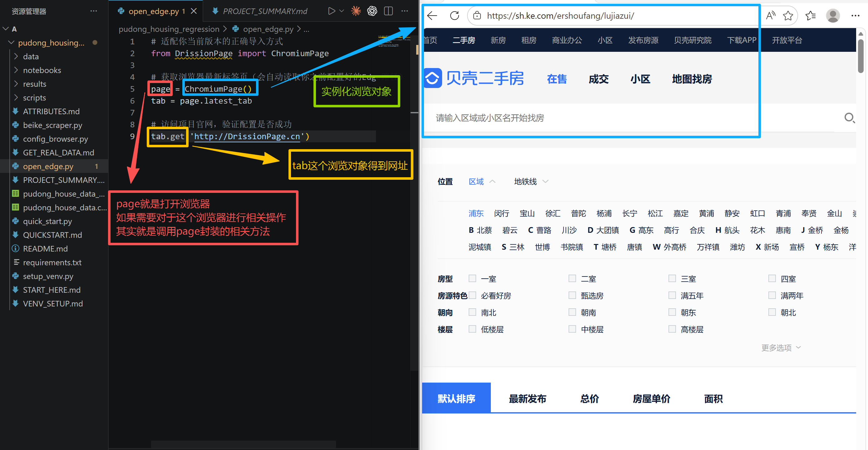The image size is (868, 450).
Task: Select the 二手房 nav menu item
Action: tap(464, 40)
